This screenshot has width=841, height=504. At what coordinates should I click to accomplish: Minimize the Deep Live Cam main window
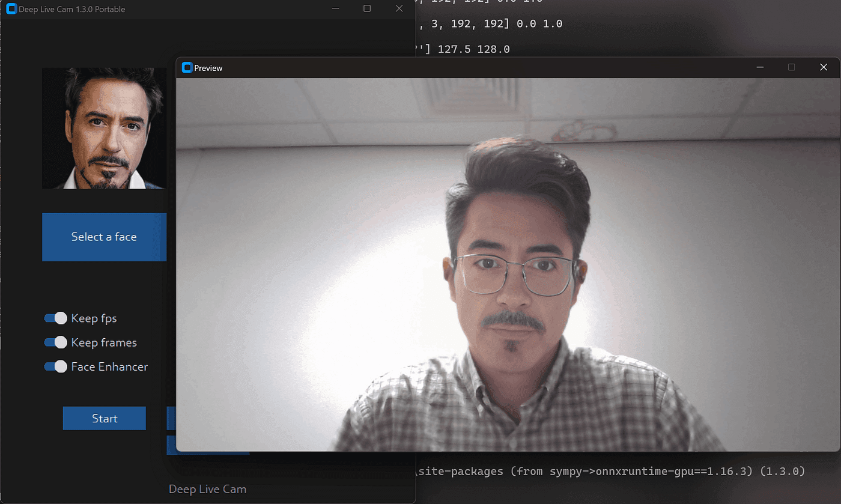(335, 8)
